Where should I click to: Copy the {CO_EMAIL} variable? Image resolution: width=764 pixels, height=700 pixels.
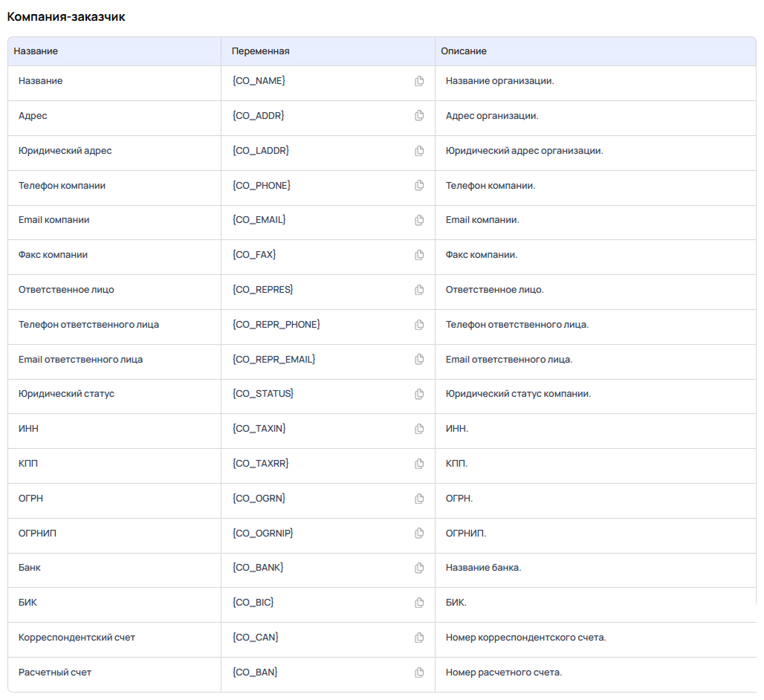[419, 220]
